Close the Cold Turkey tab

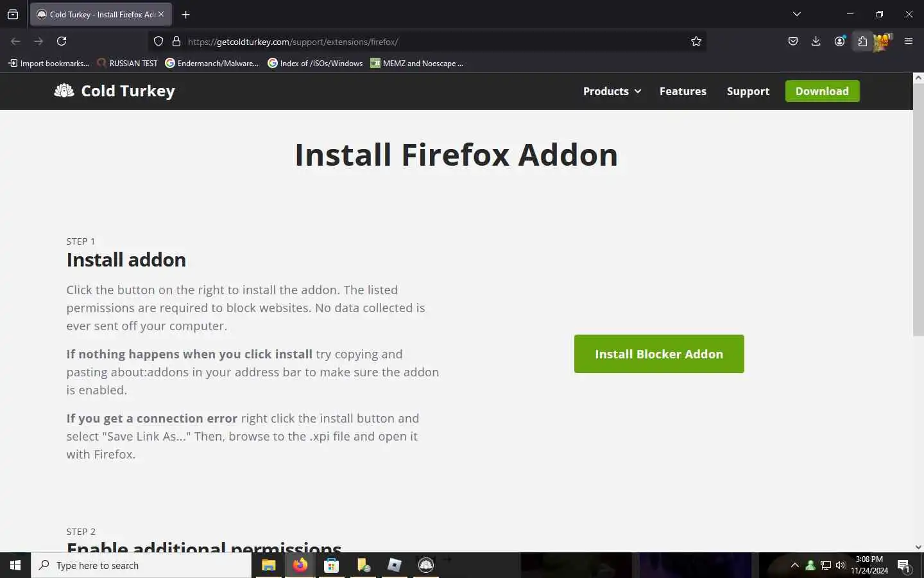(161, 14)
